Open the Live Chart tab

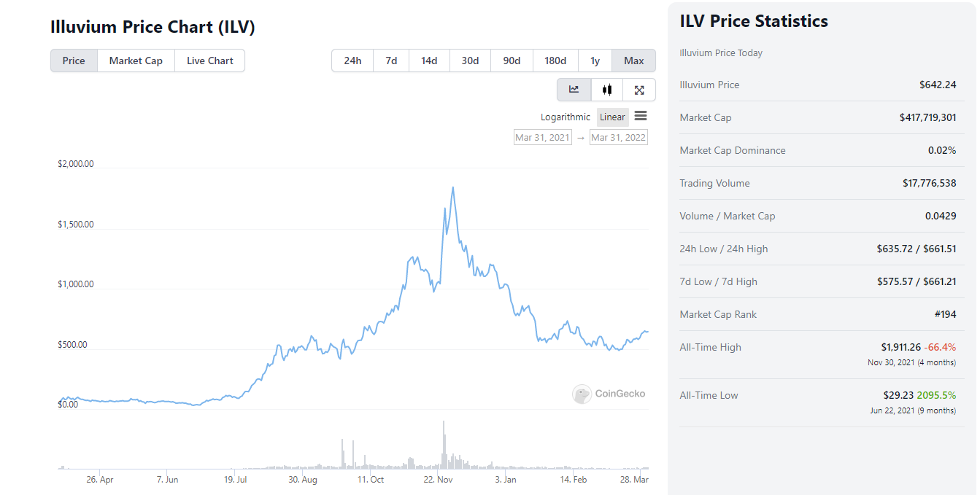pyautogui.click(x=210, y=61)
